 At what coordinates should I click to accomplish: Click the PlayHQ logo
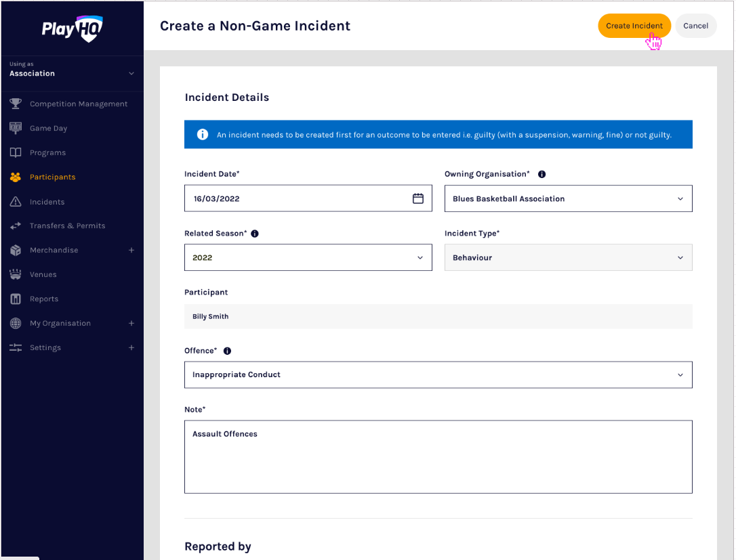(71, 29)
